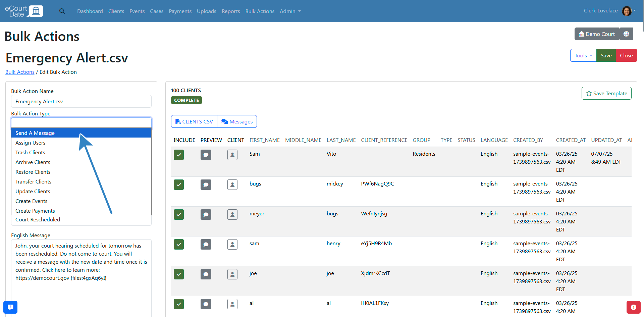Go to Dashboard in navbar
The width and height of the screenshot is (644, 317).
(x=90, y=11)
